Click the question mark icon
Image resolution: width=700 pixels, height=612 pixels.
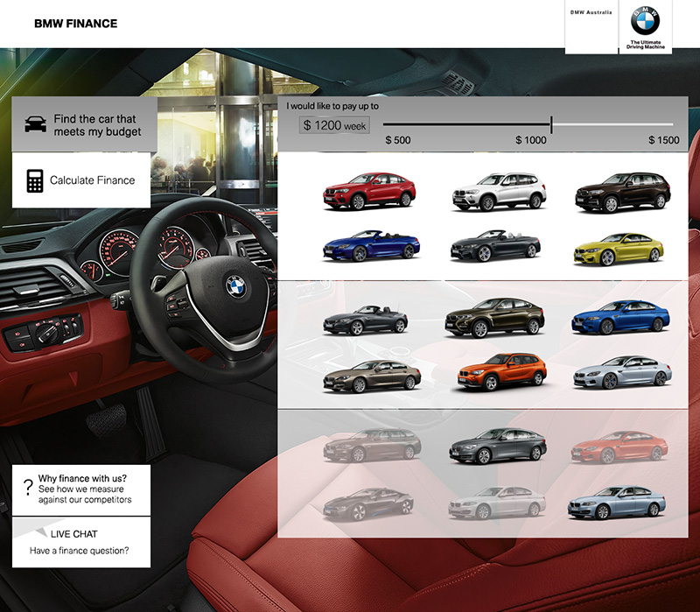pyautogui.click(x=28, y=488)
